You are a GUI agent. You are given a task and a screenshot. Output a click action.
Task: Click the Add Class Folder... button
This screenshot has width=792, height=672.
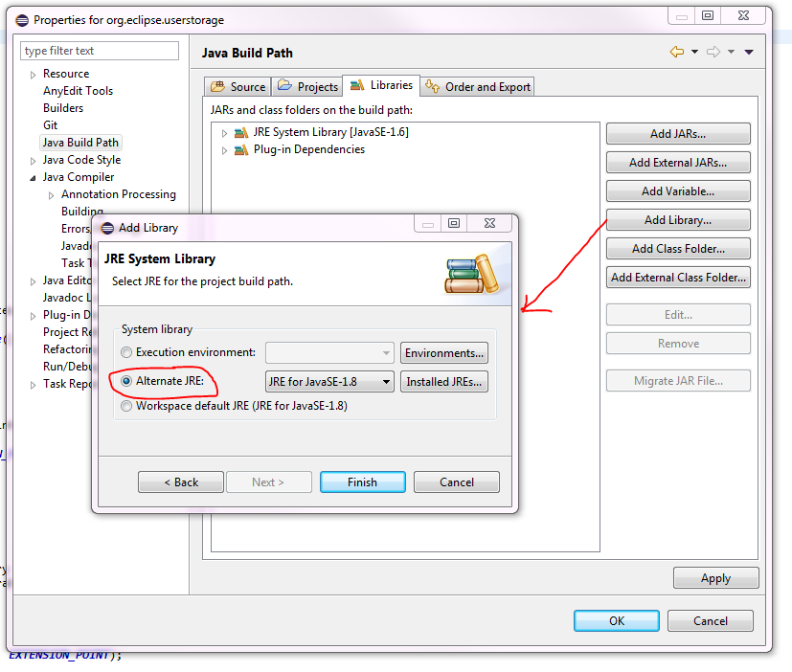pos(678,249)
